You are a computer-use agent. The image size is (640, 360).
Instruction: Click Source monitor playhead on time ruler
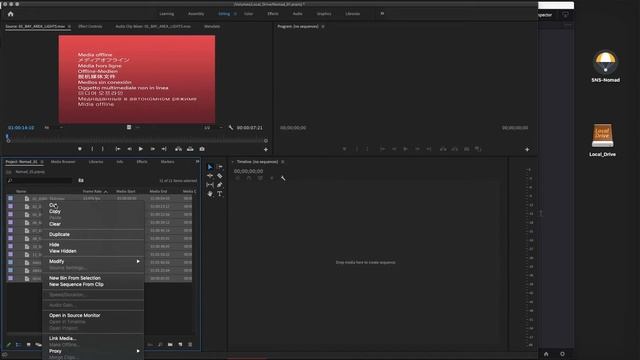[7, 137]
